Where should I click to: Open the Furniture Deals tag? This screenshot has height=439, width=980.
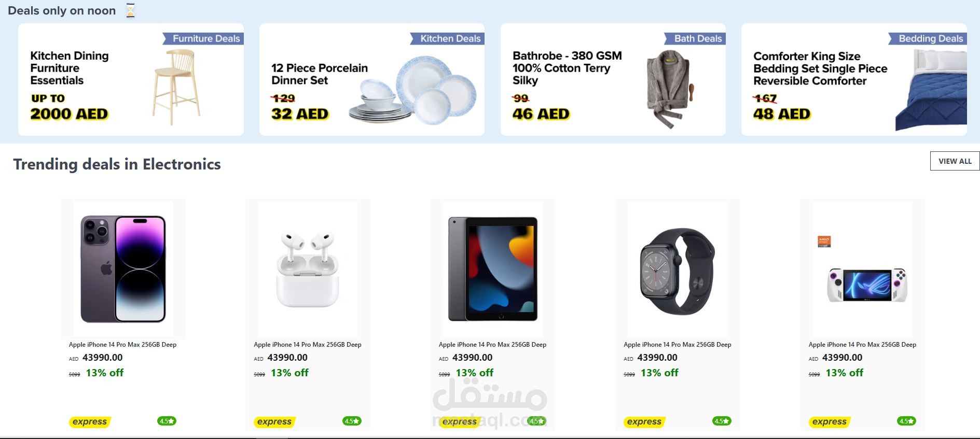pyautogui.click(x=203, y=39)
